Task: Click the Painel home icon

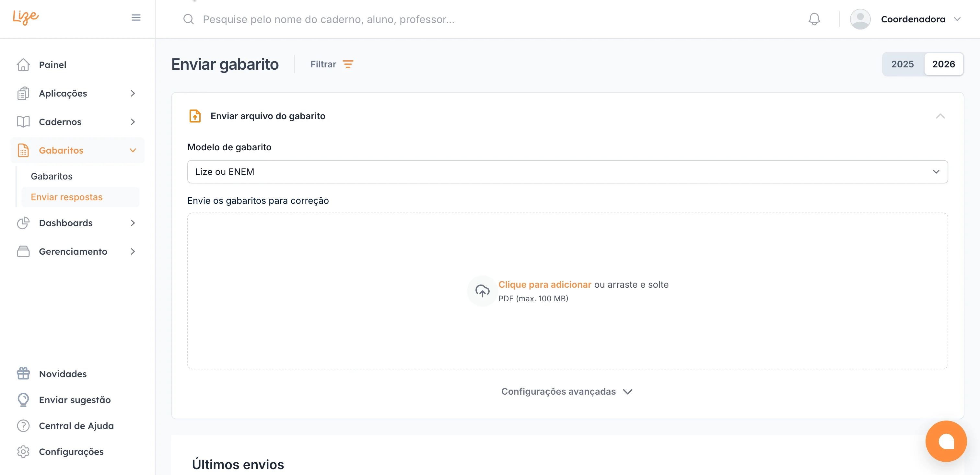Action: 23,65
